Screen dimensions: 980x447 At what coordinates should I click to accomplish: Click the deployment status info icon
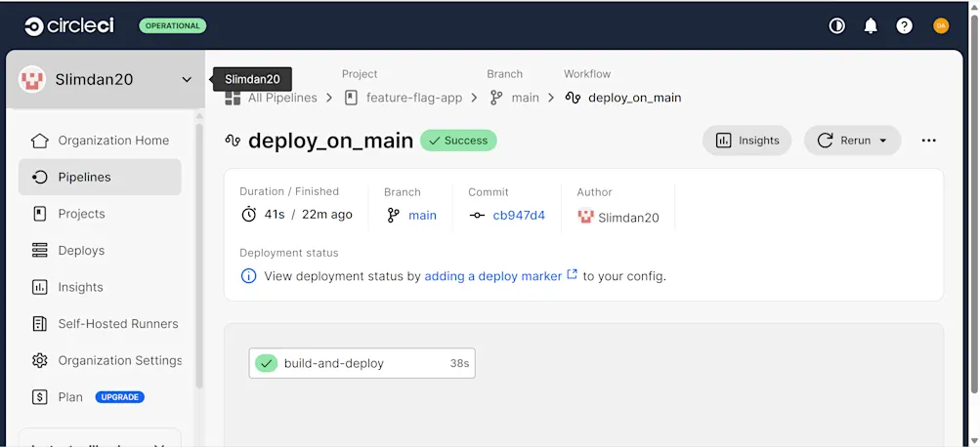[249, 276]
